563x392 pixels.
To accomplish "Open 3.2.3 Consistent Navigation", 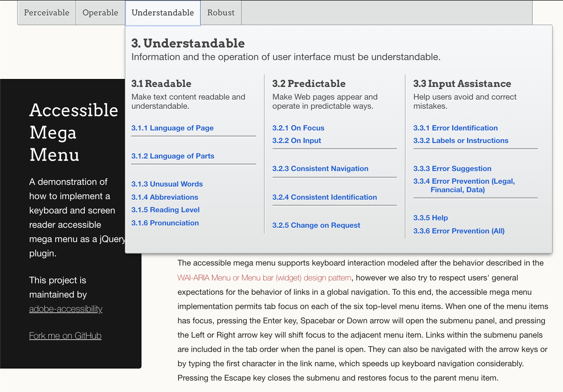I will (x=320, y=169).
